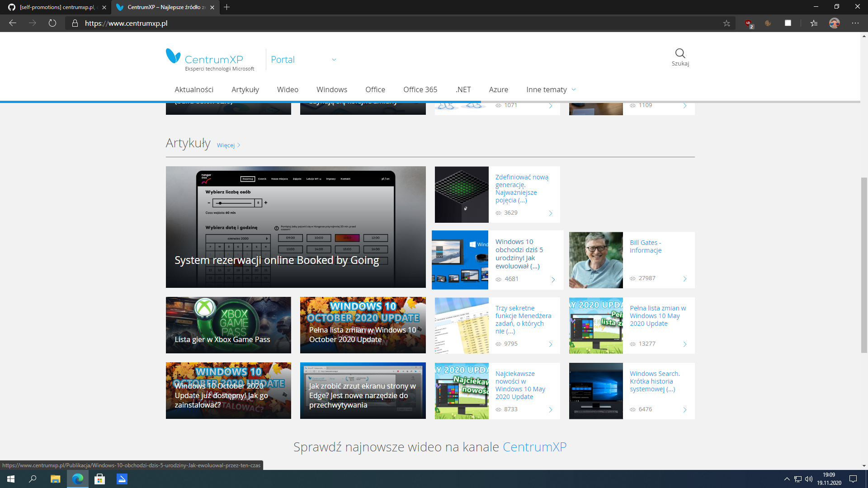The height and width of the screenshot is (488, 868).
Task: Open Windows Start menu
Action: (11, 479)
